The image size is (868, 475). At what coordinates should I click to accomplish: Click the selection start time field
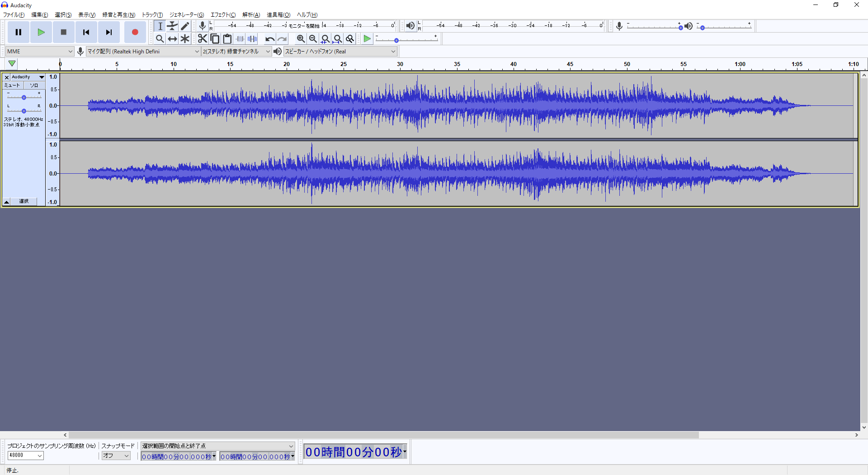coord(176,456)
